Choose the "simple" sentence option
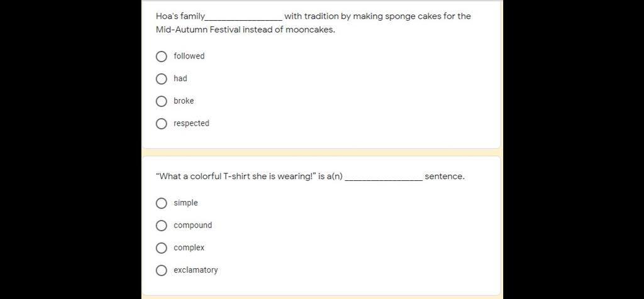The width and height of the screenshot is (644, 299). 162,204
